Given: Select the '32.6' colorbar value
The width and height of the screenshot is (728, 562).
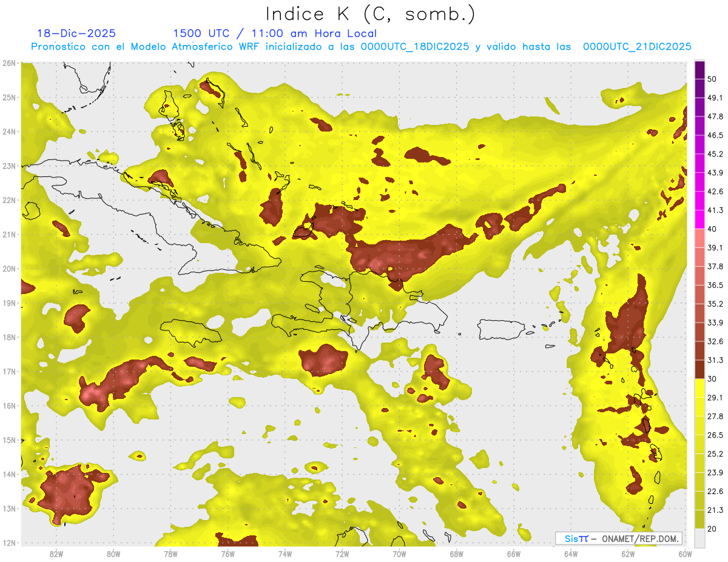Looking at the screenshot, I should (715, 341).
